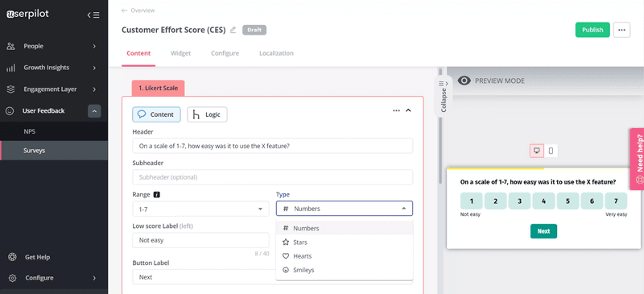Viewport: 644px width, 294px height.
Task: Open more options next to Publish
Action: (x=621, y=30)
